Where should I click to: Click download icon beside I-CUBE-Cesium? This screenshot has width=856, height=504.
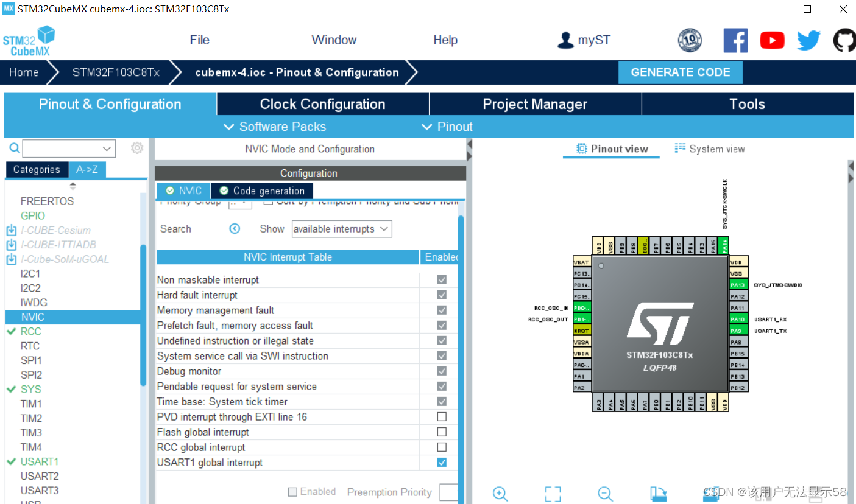click(x=11, y=230)
